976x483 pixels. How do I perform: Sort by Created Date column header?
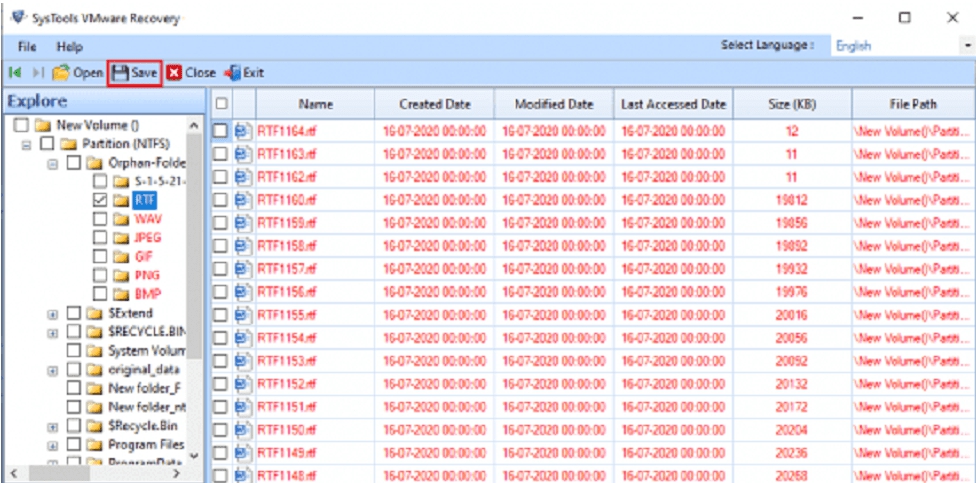434,104
